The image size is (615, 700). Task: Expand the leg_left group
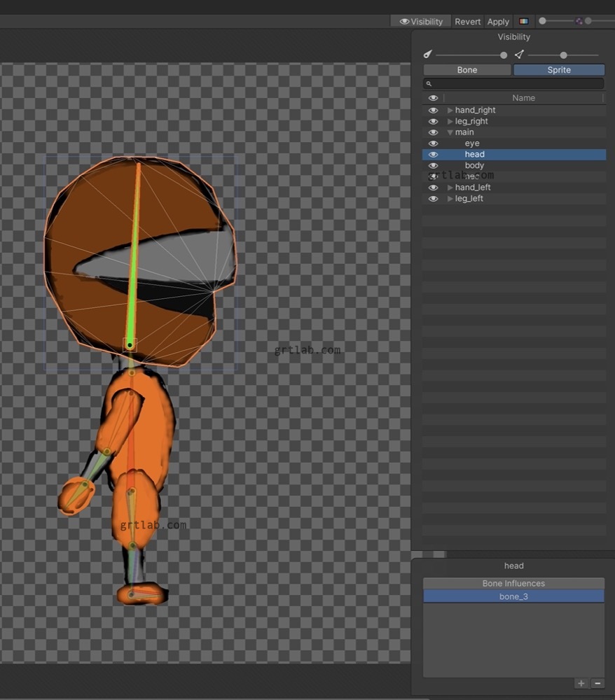(x=450, y=199)
